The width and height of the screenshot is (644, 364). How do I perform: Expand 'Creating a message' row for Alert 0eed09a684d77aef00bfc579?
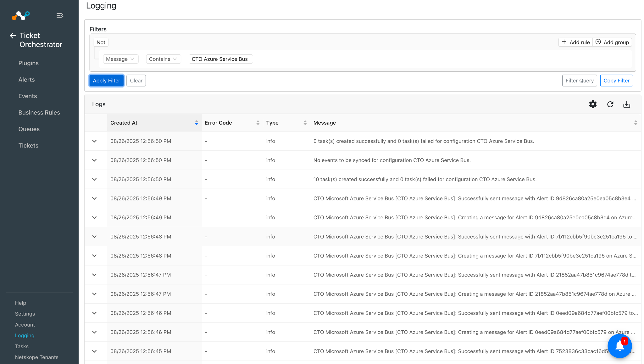[94, 332]
